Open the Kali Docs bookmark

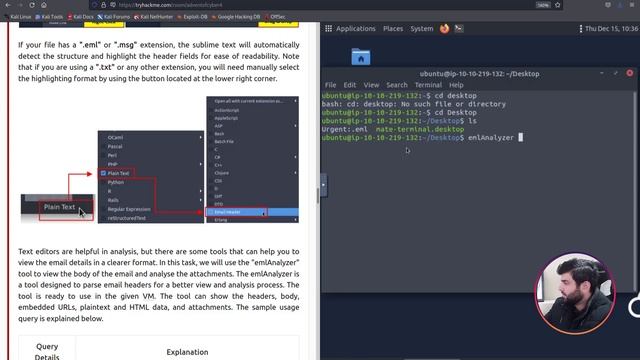(x=80, y=17)
